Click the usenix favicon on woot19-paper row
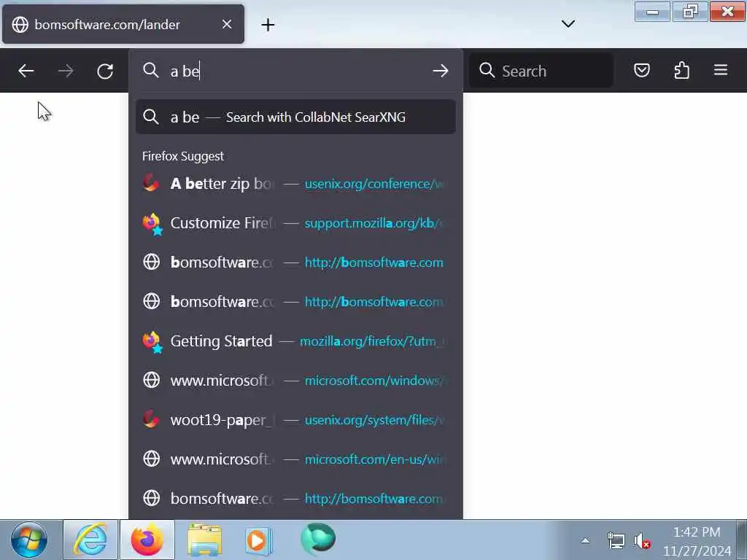This screenshot has height=560, width=747. click(151, 419)
